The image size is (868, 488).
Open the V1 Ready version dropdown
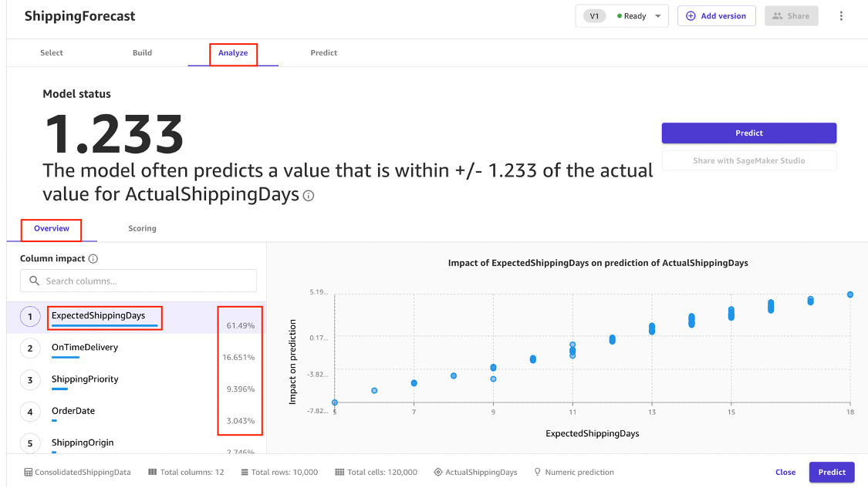622,15
